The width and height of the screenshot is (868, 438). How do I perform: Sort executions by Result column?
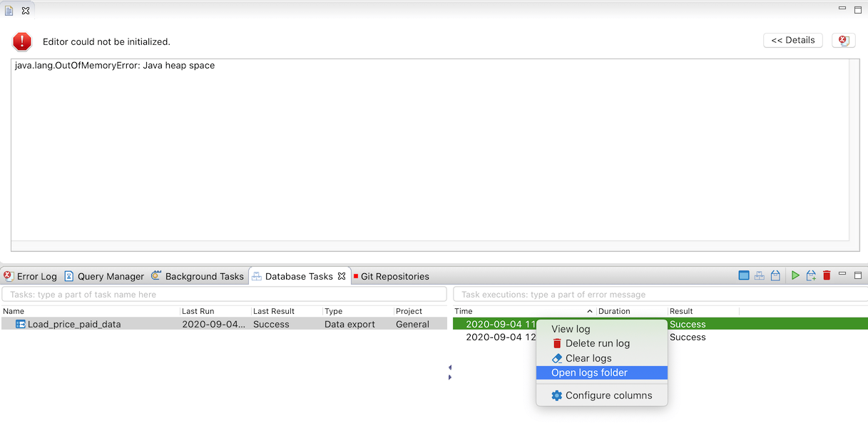pyautogui.click(x=703, y=311)
